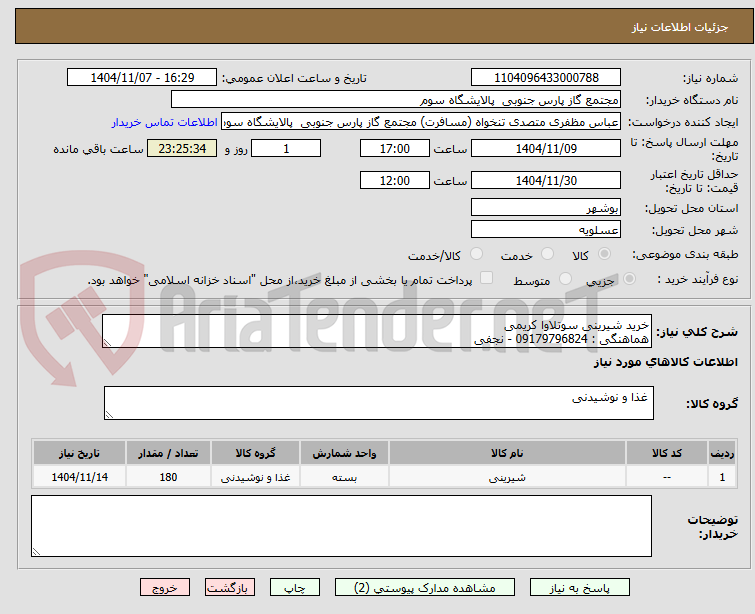Click the توضیحات خریدار textarea

coord(341,526)
